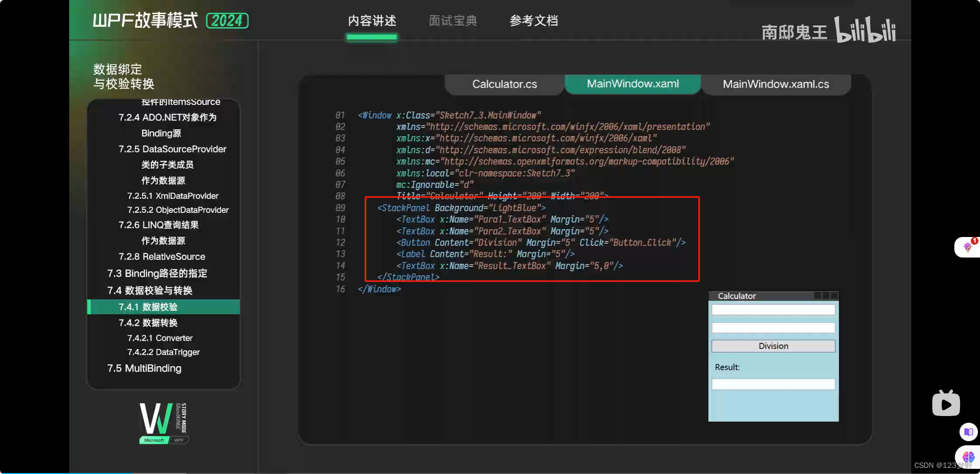Image resolution: width=980 pixels, height=474 pixels.
Task: Click code line 09 StackPanel Background
Action: tap(461, 208)
